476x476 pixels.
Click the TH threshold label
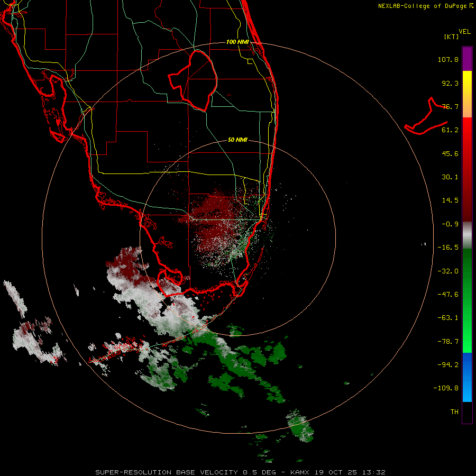(x=454, y=412)
